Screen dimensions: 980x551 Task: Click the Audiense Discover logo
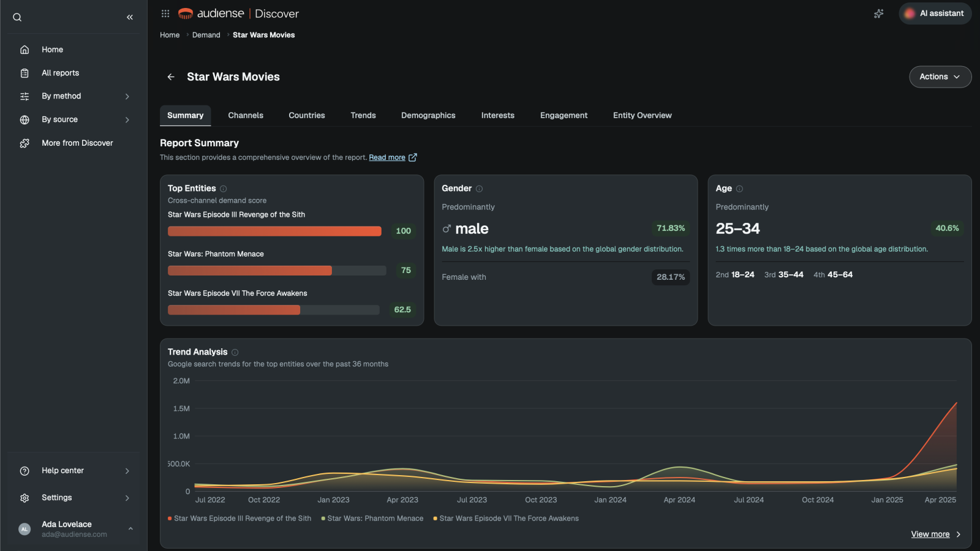pyautogui.click(x=238, y=13)
